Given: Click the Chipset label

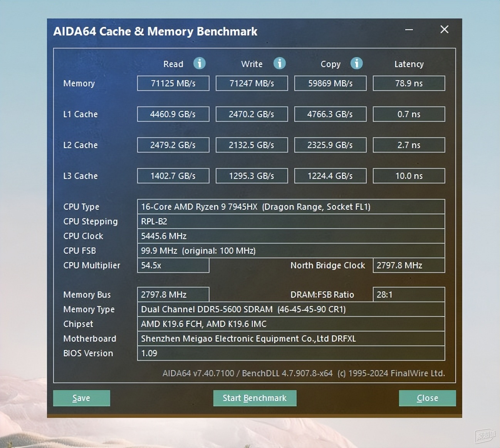Looking at the screenshot, I should [x=78, y=324].
